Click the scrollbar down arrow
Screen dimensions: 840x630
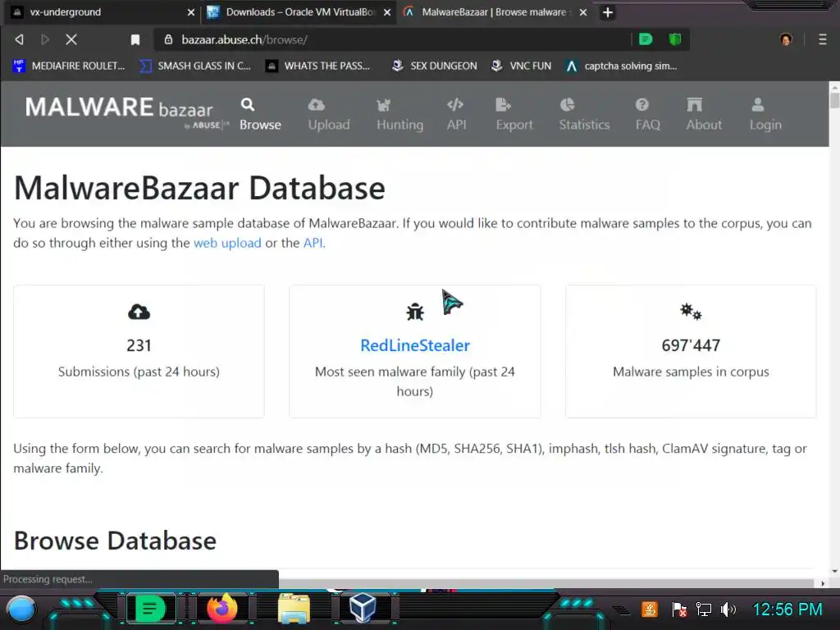coord(834,572)
